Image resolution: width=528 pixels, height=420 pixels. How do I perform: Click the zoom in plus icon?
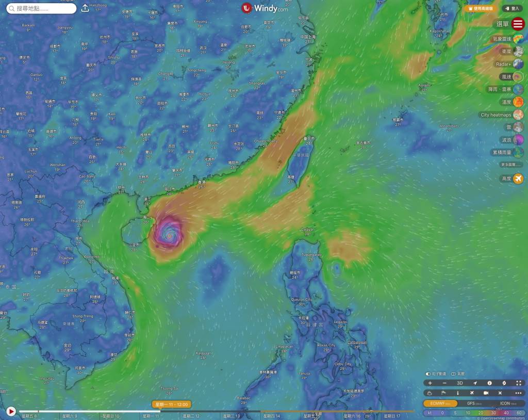pos(430,383)
